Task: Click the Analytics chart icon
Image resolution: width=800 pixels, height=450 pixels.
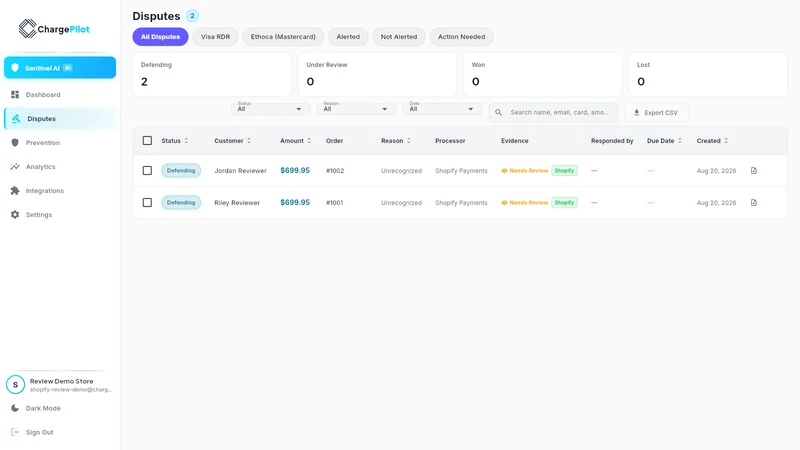Action: (x=15, y=166)
